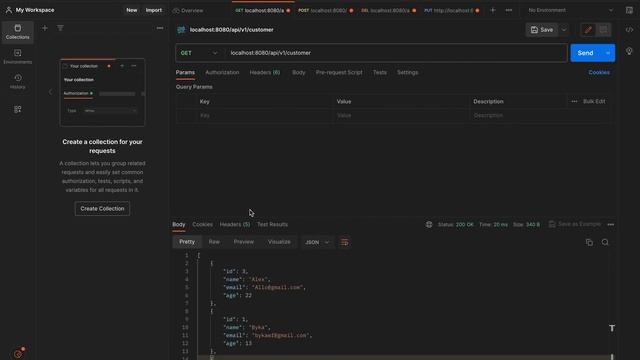Open response more options ellipsis
The width and height of the screenshot is (640, 360).
click(611, 224)
